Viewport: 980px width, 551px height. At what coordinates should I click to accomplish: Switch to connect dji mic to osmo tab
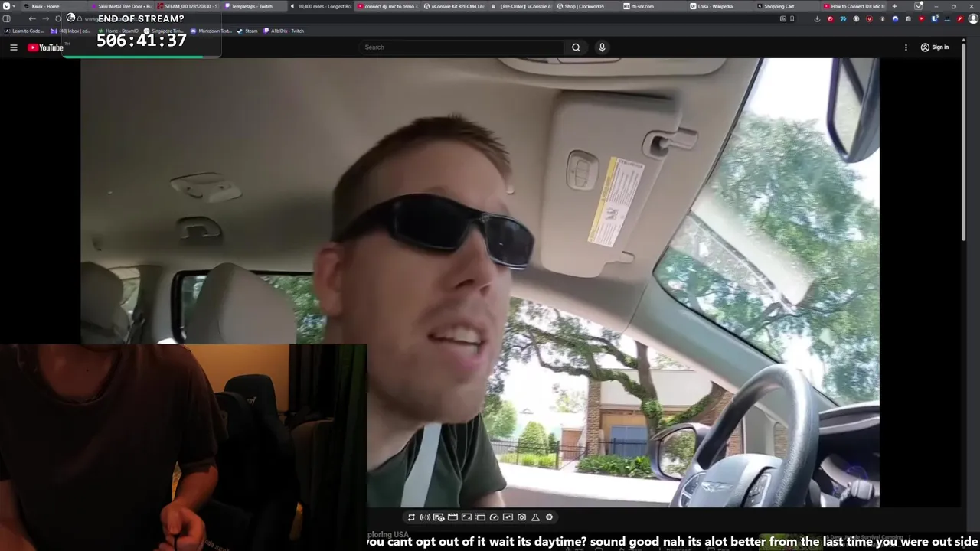(x=386, y=6)
